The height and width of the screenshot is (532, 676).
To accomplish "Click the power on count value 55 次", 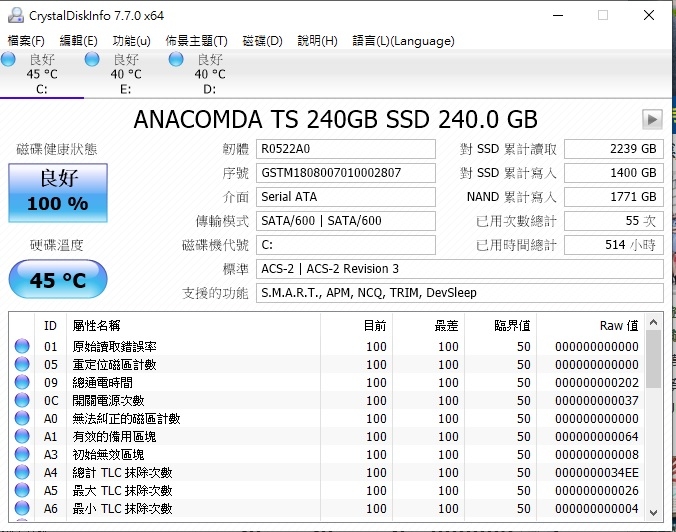I will click(x=614, y=221).
